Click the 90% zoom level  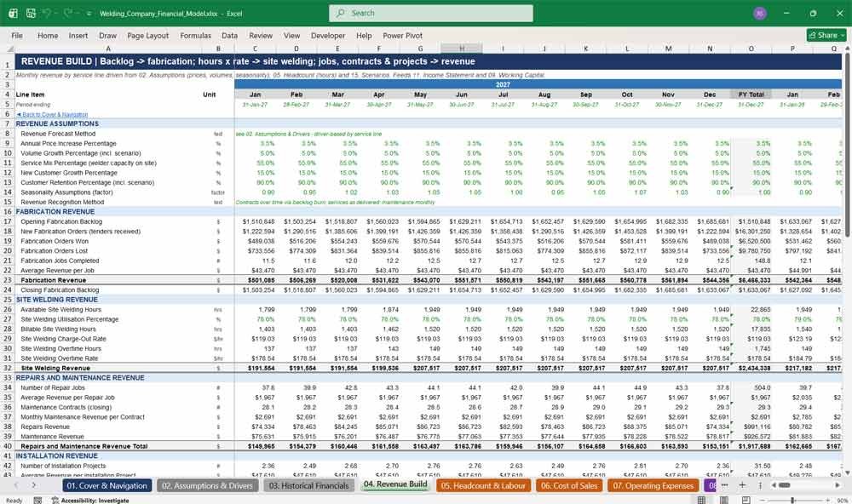click(841, 500)
